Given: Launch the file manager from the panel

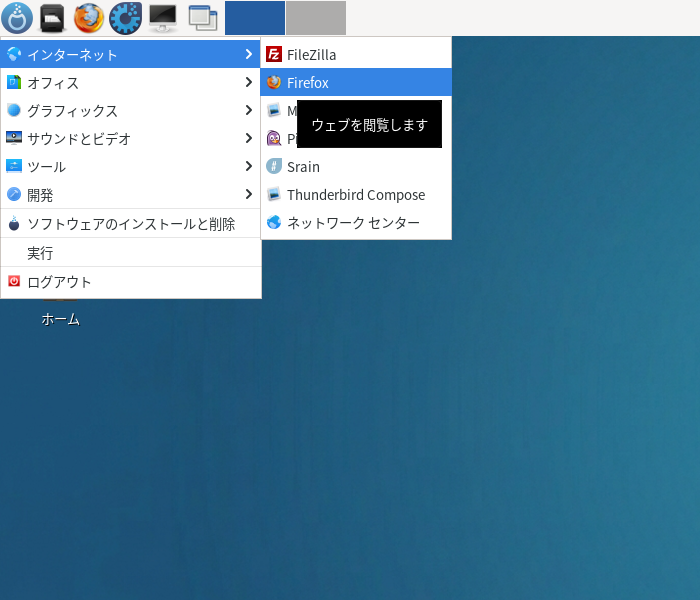Looking at the screenshot, I should tap(52, 18).
